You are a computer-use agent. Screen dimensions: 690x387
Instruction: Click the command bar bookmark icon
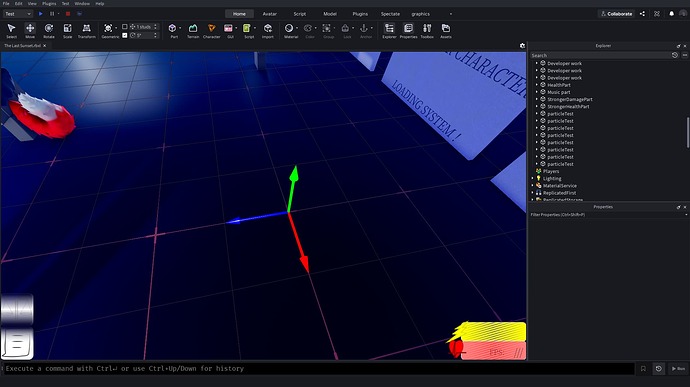643,369
